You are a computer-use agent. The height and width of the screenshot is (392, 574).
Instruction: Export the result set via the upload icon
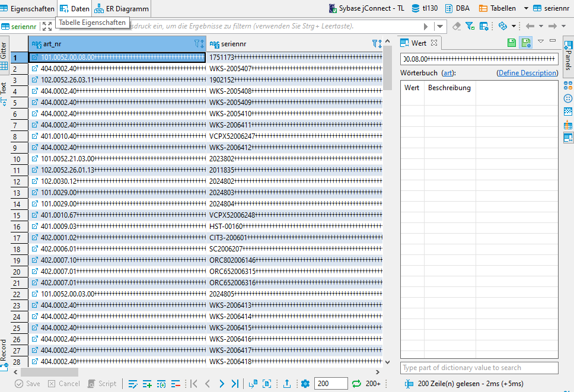[286, 384]
